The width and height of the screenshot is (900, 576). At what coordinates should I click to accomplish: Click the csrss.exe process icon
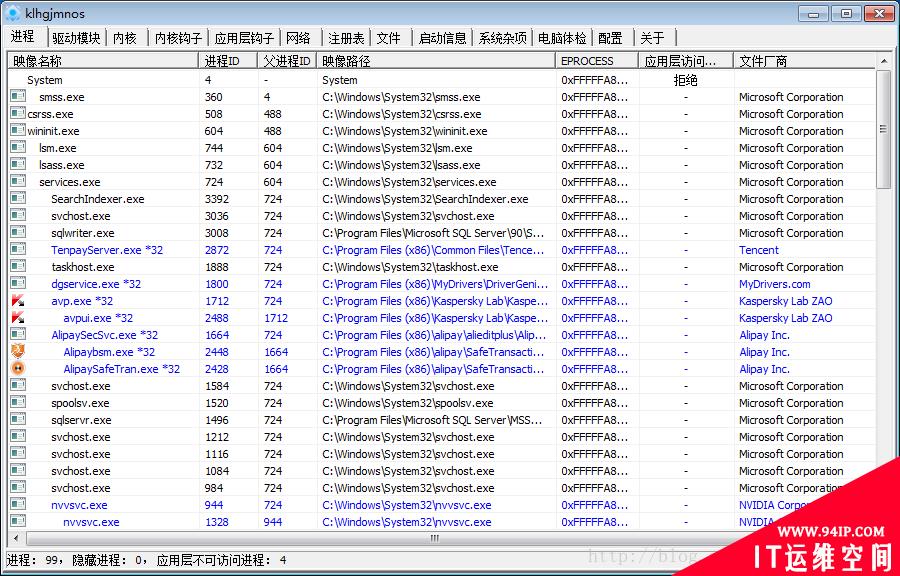(18, 114)
